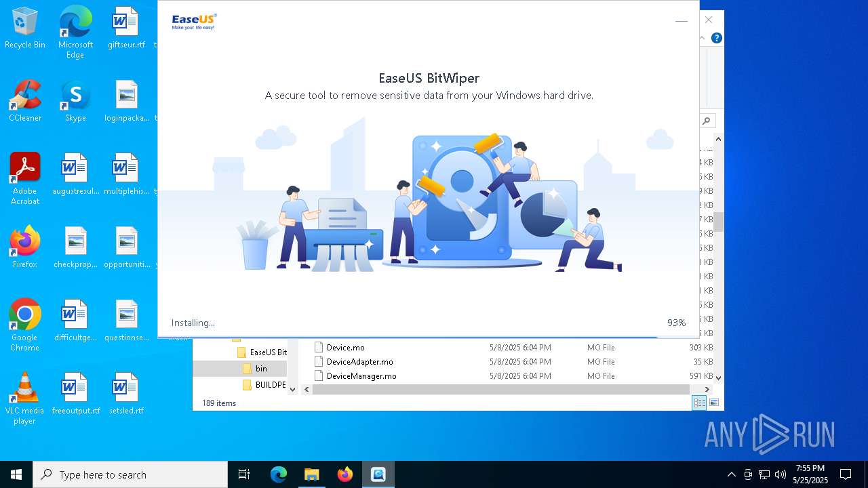Click the 189 items status bar text
This screenshot has width=868, height=488.
click(x=219, y=403)
